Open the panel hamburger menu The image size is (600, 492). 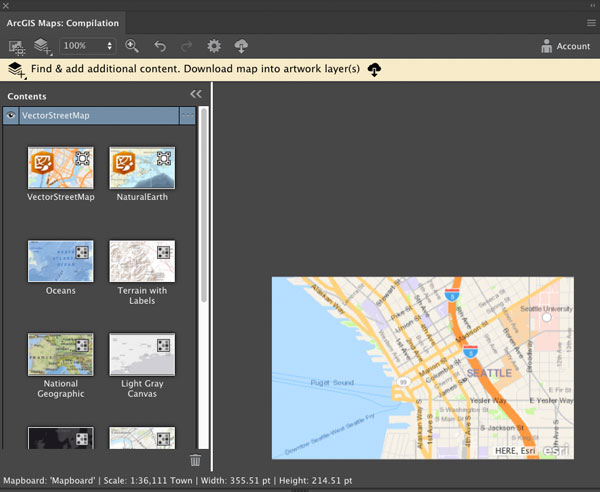coord(591,23)
